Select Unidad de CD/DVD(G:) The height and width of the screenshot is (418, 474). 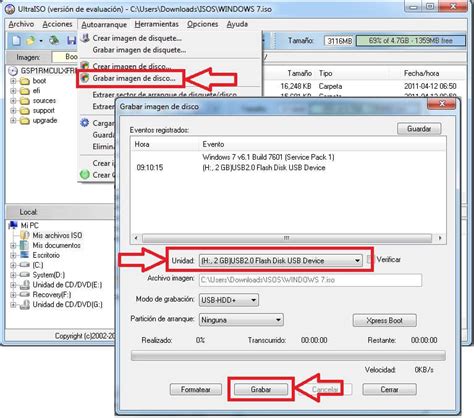pos(67,305)
